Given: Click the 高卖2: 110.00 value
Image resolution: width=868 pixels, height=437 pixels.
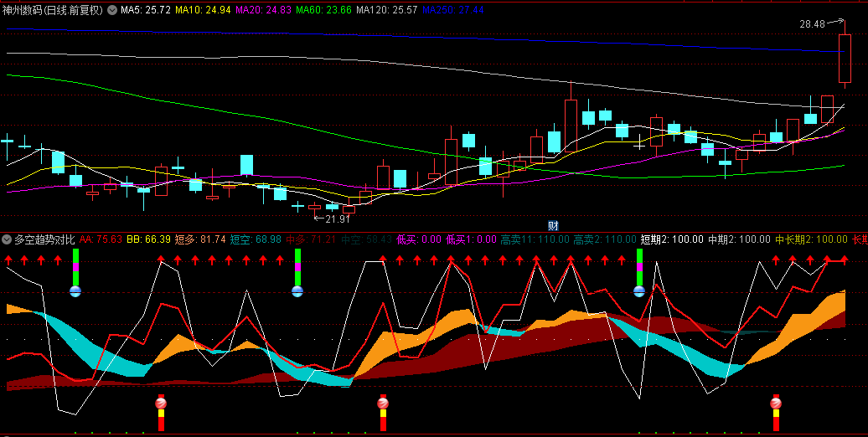Looking at the screenshot, I should click(x=605, y=239).
